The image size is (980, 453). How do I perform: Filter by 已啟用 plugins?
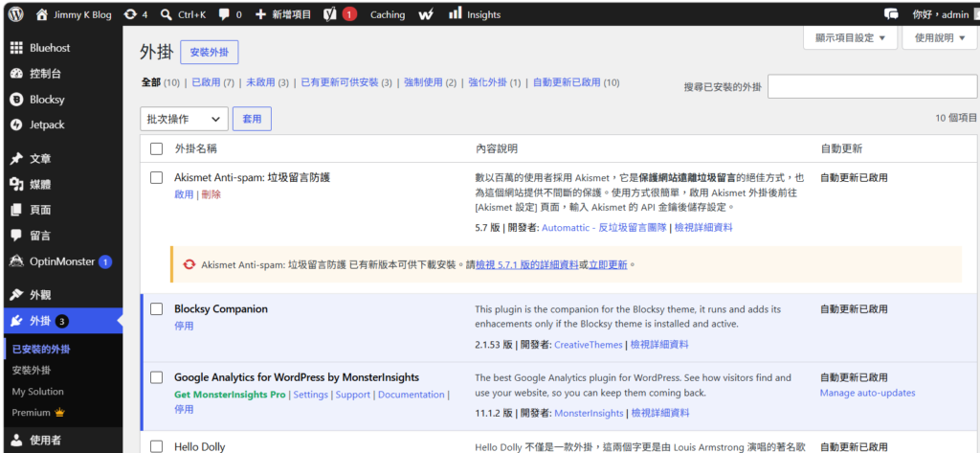coord(207,82)
